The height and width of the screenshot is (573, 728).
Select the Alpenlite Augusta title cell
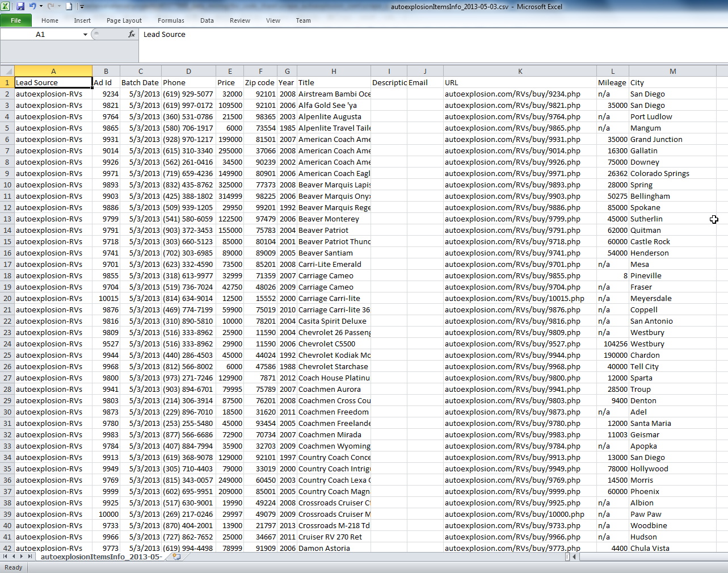(x=334, y=116)
